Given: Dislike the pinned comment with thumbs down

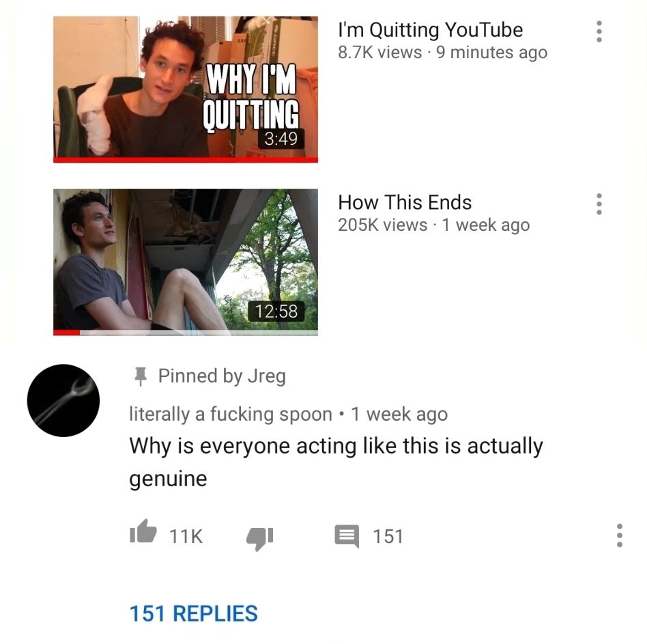Looking at the screenshot, I should point(259,538).
